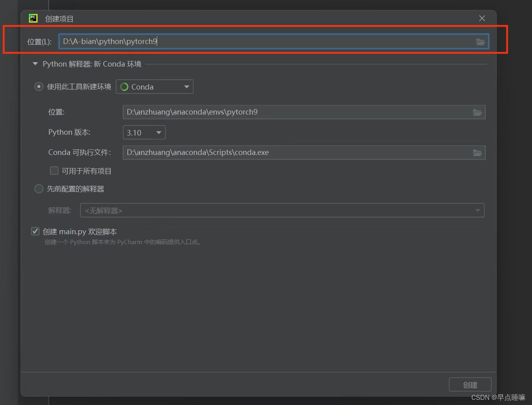Open the 解释器 <无解释器> dropdown
This screenshot has width=532, height=405.
282,210
